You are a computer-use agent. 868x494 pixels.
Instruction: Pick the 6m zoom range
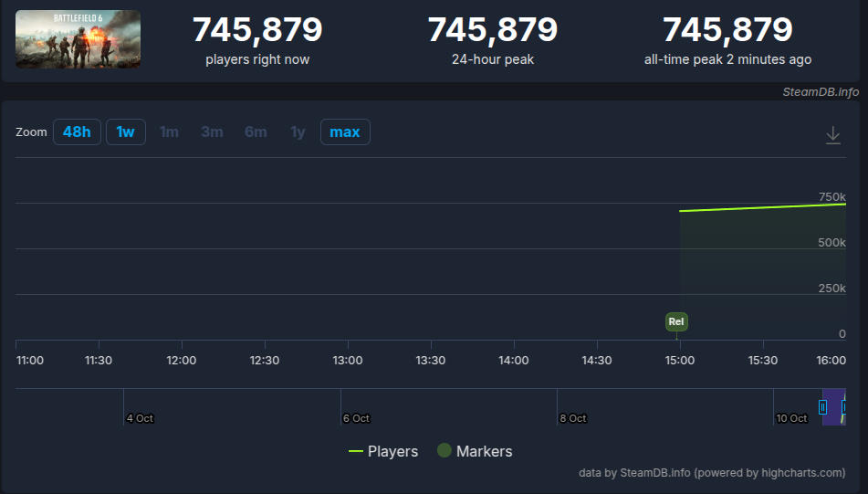click(x=256, y=132)
